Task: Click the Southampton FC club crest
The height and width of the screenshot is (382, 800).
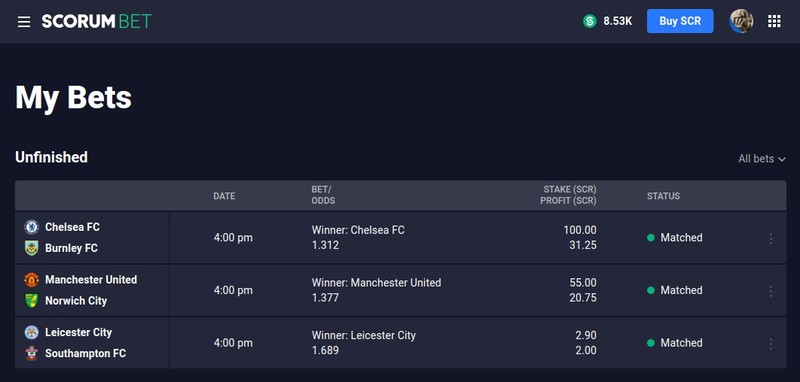Action: (32, 353)
